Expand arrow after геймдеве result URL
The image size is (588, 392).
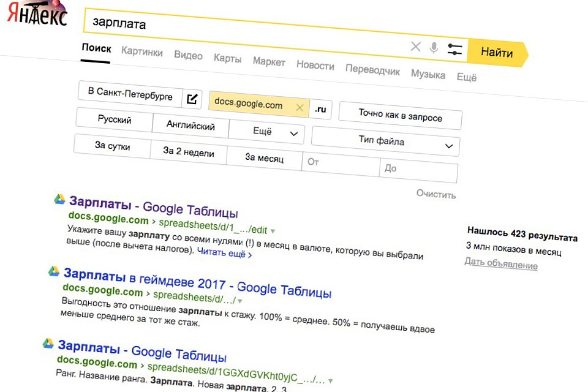(240, 301)
